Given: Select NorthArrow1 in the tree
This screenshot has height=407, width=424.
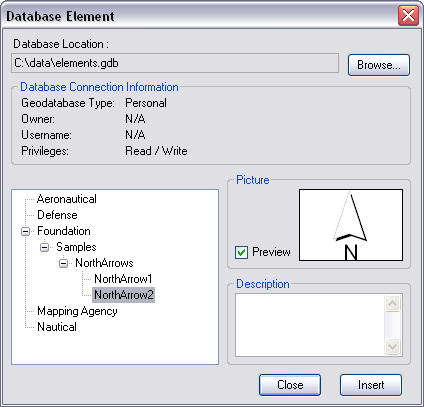Looking at the screenshot, I should (123, 279).
